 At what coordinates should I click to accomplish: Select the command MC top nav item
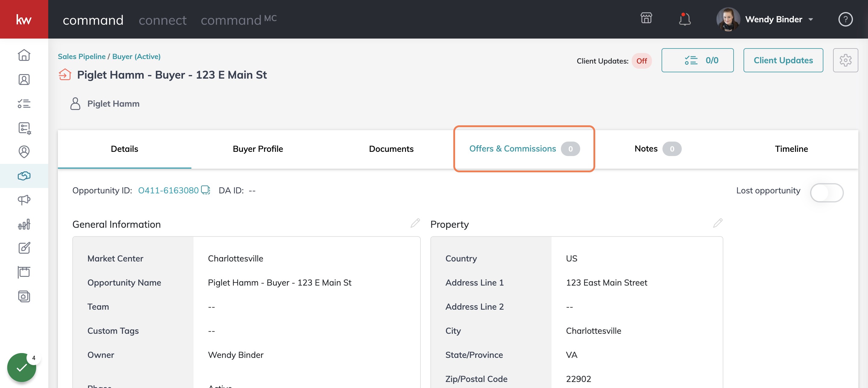[239, 20]
